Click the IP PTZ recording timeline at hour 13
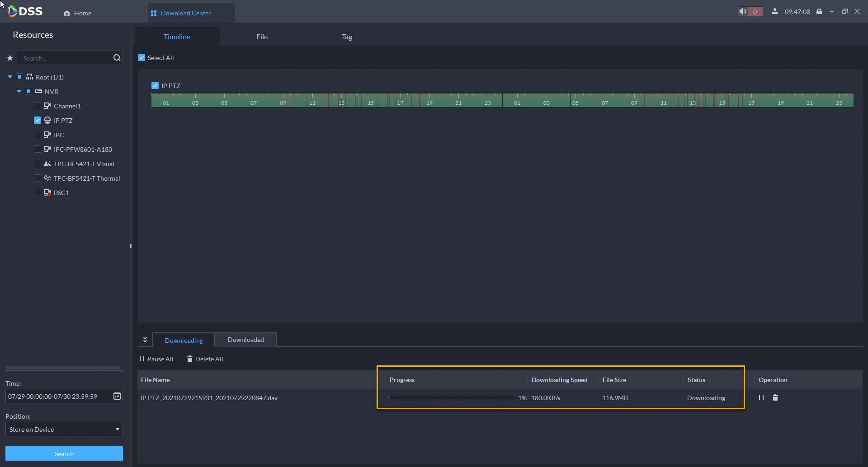Image resolution: width=868 pixels, height=467 pixels. point(341,100)
